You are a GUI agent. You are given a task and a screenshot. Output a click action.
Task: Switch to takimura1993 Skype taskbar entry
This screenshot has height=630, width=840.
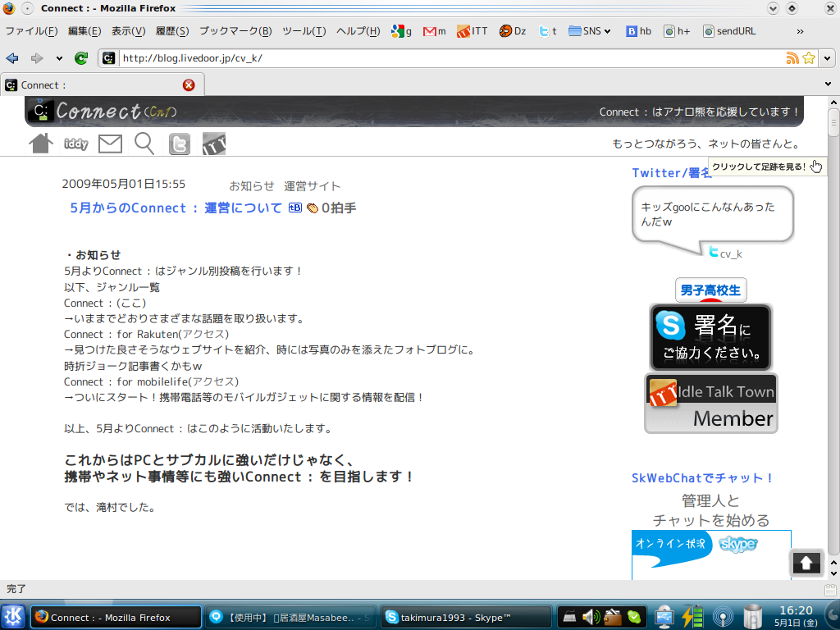click(466, 617)
